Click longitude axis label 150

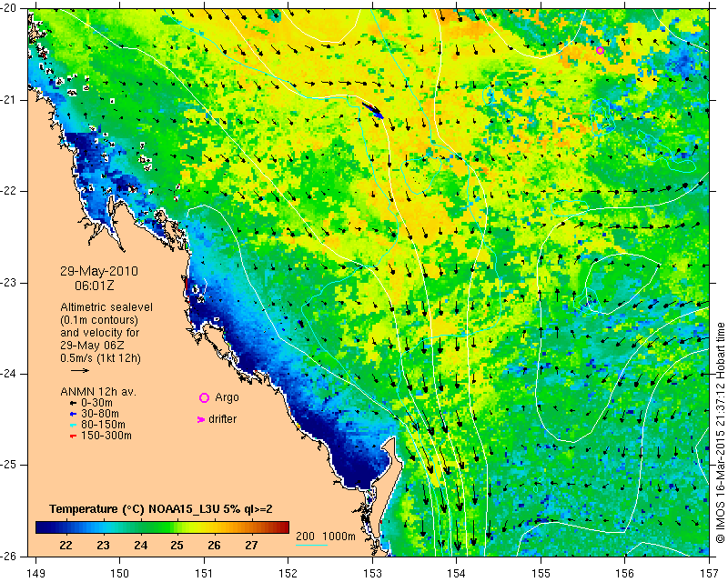tap(119, 573)
